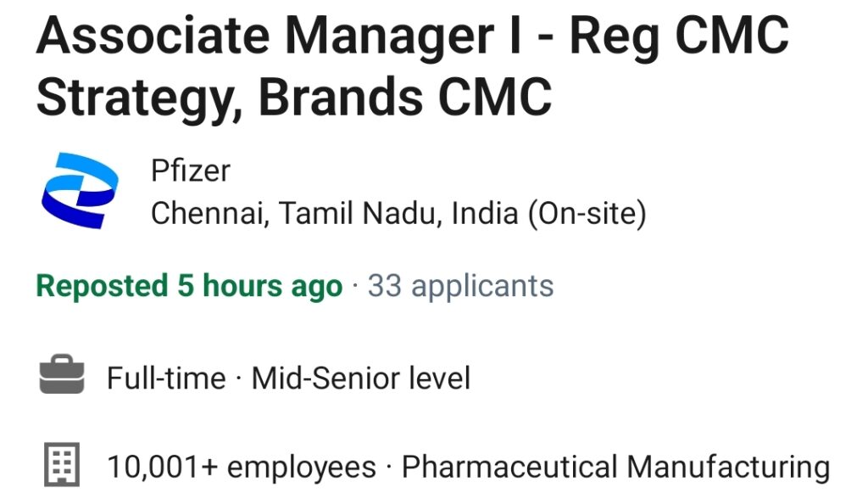The image size is (868, 504).
Task: Click the 10,001+ employees text
Action: [x=242, y=467]
